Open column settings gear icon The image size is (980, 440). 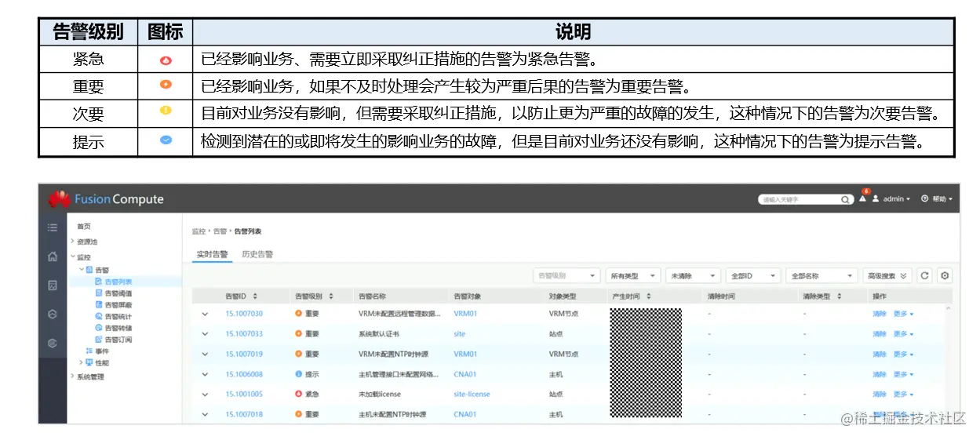click(x=945, y=275)
